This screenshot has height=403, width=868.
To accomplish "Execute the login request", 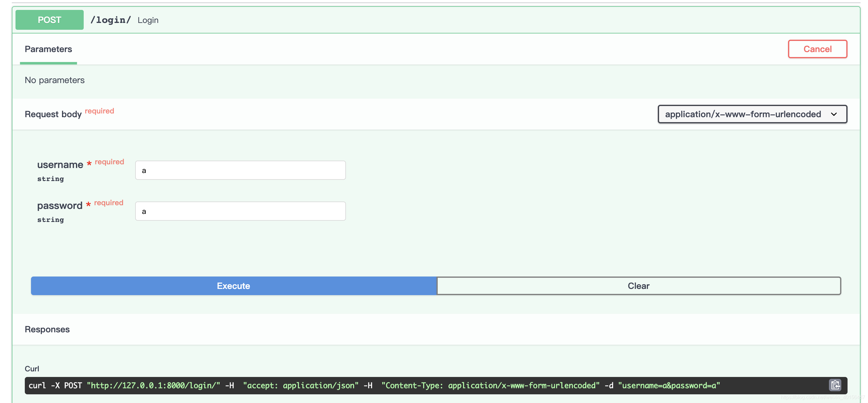I will click(233, 286).
